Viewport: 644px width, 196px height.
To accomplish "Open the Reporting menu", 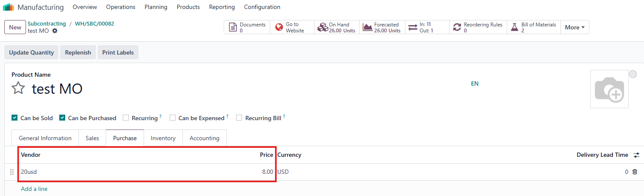I will pyautogui.click(x=222, y=7).
